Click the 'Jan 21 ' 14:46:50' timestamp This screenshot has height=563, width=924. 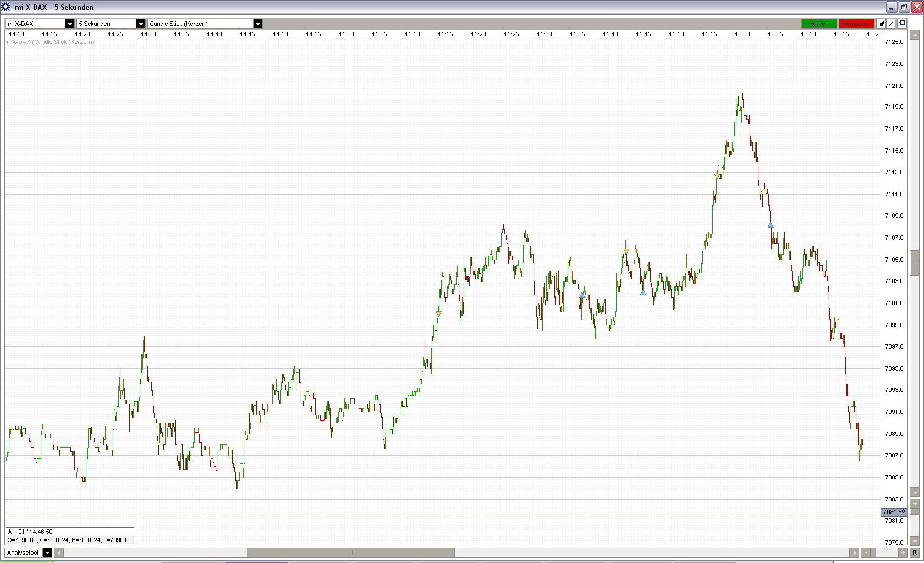click(x=30, y=532)
